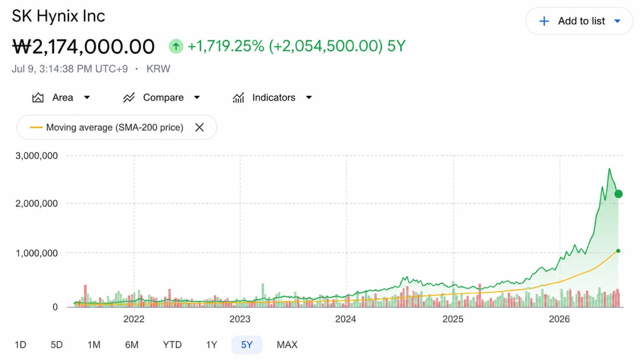Viewport: 644px width, 360px height.
Task: Click the Compare label
Action: [163, 97]
